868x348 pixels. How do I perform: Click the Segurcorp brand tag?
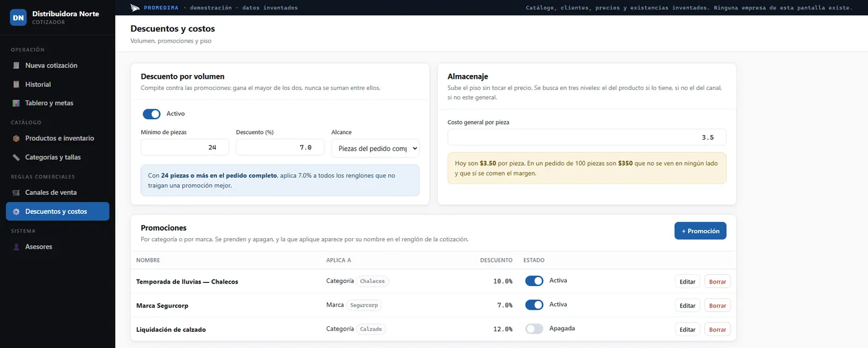(364, 305)
